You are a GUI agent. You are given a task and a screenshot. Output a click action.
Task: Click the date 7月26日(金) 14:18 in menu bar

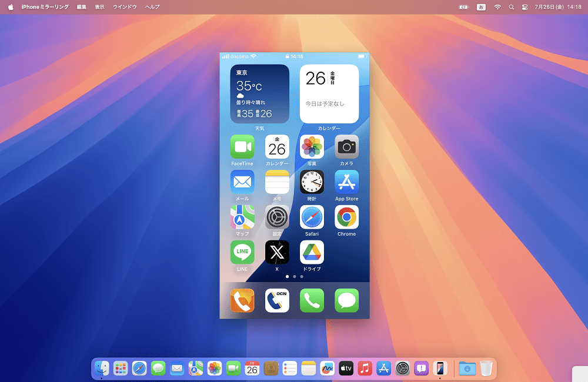coord(558,6)
